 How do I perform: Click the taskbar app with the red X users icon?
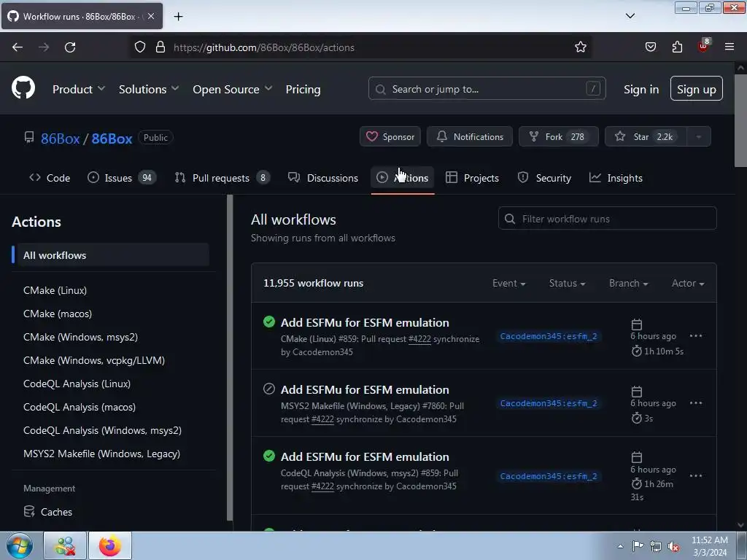pyautogui.click(x=65, y=545)
